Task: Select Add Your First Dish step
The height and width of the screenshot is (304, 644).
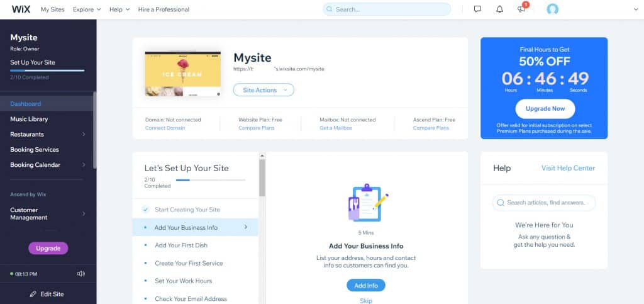Action: (195, 245)
